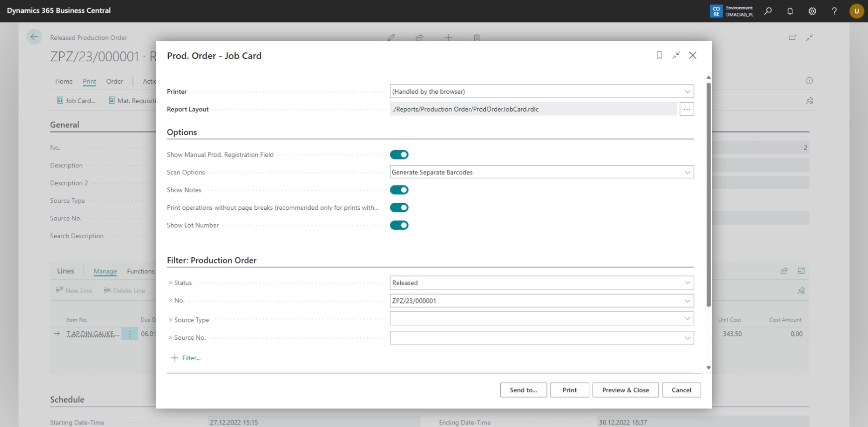Viewport: 868px width, 427px height.
Task: Click the Ending Date-Time field 30.12.2022 18:37
Action: click(703, 422)
